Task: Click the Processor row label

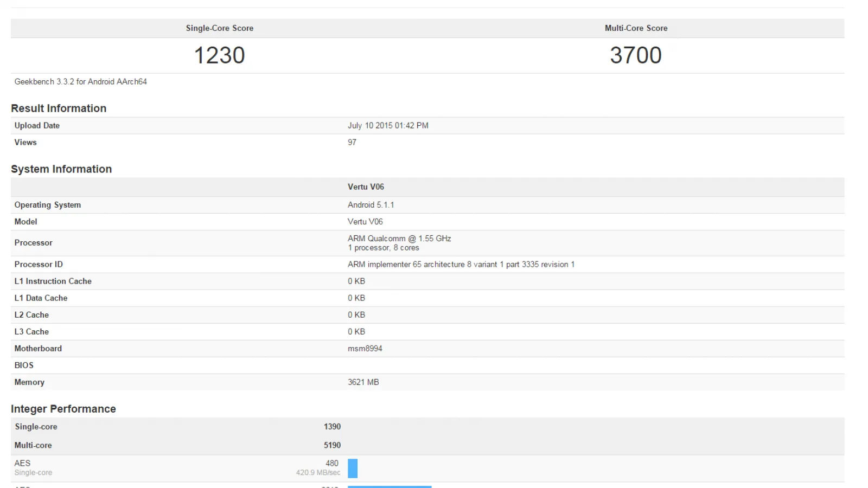Action: [33, 243]
